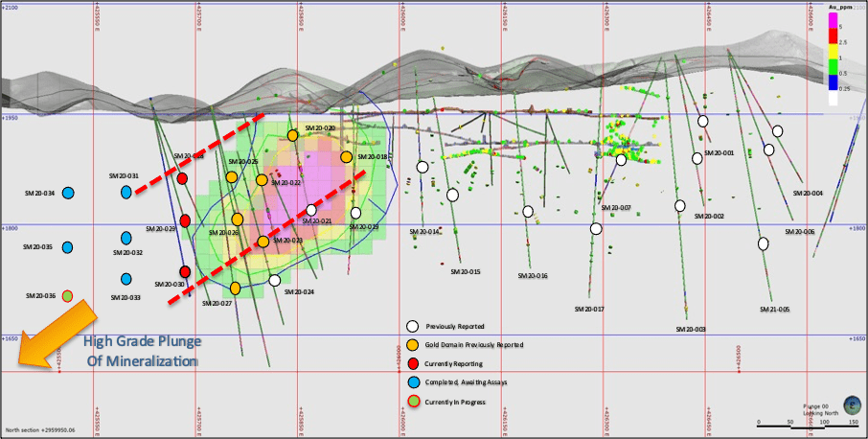Click the SM20-025 hole label
This screenshot has height=439, width=868.
pos(243,162)
